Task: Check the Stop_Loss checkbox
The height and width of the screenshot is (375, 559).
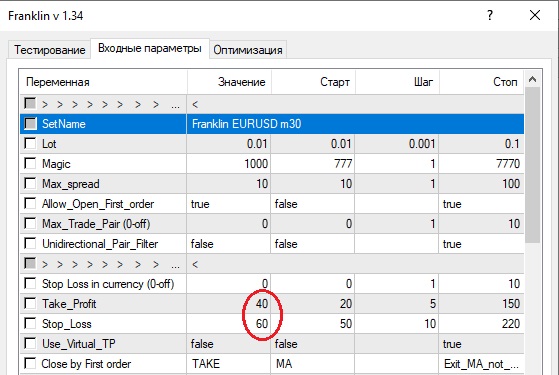Action: [30, 324]
